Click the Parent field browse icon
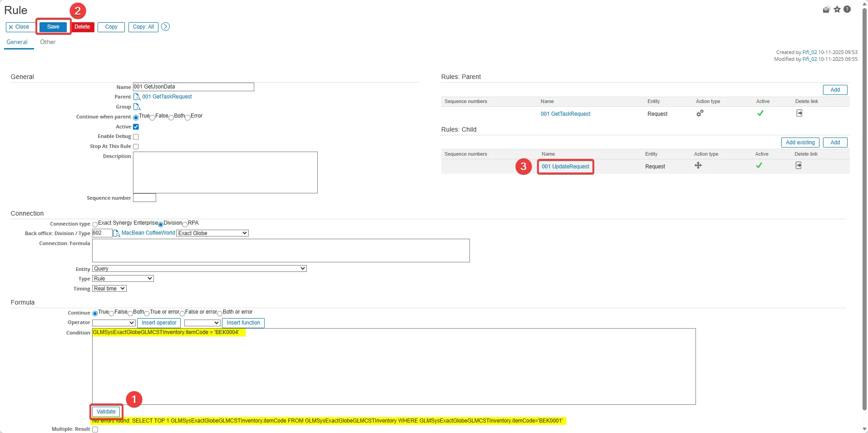The image size is (868, 433). [137, 97]
